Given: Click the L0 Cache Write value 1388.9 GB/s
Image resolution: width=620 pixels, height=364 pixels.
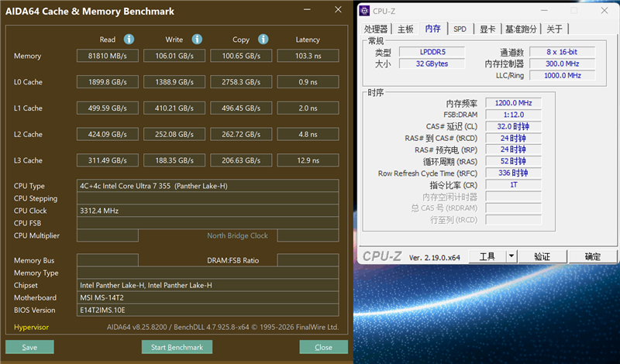Looking at the screenshot, I should [x=174, y=82].
